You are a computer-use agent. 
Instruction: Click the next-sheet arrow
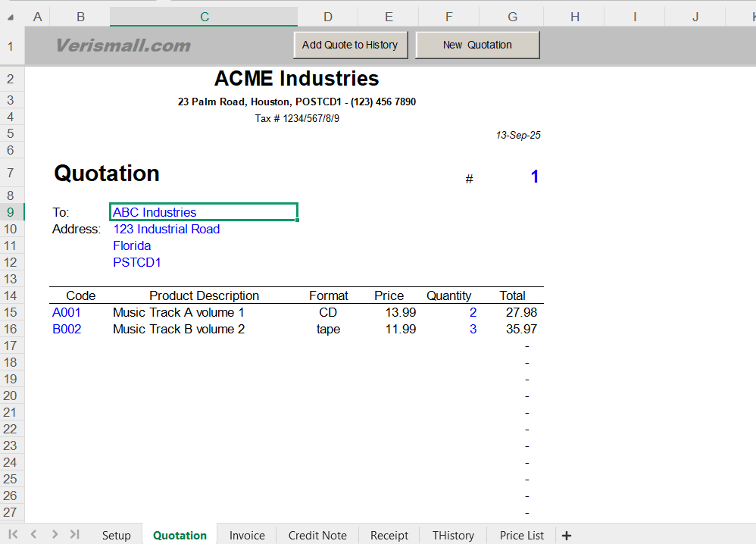click(x=54, y=535)
